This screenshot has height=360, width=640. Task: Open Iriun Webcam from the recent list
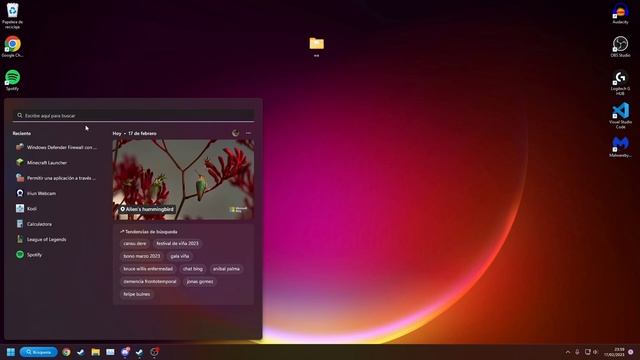point(57,193)
